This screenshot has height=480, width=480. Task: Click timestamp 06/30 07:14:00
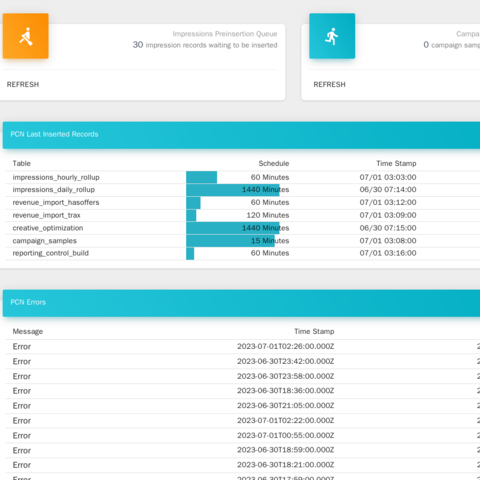tap(388, 190)
